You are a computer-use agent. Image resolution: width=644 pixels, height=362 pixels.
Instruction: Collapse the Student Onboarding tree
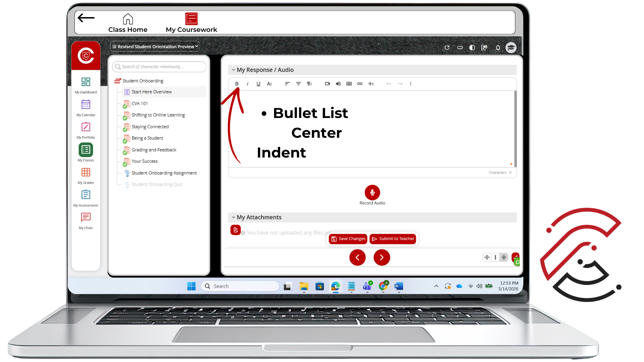(x=117, y=81)
